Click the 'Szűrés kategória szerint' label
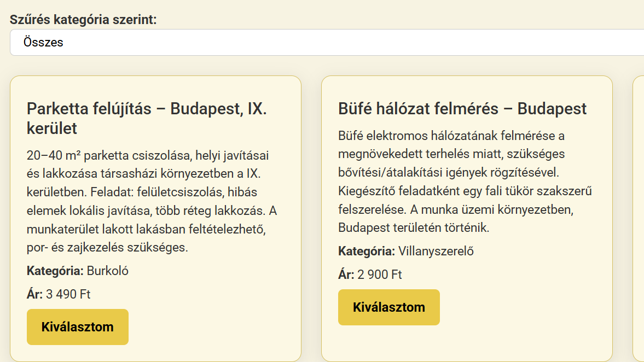644x362 pixels. [x=83, y=20]
